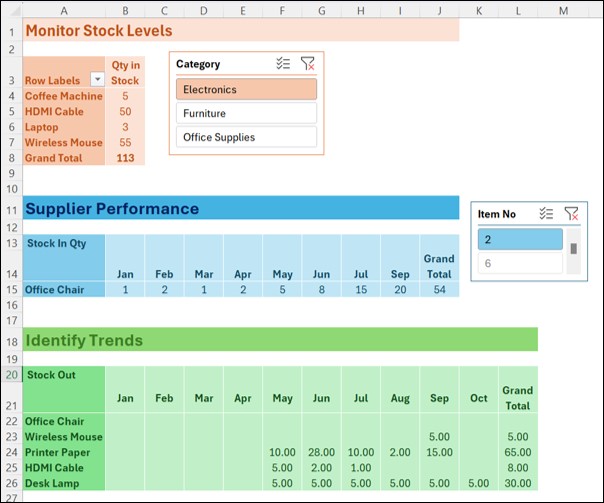Viewport: 604px width, 503px height.
Task: Toggle multi-select in the Category slicer
Action: (283, 64)
